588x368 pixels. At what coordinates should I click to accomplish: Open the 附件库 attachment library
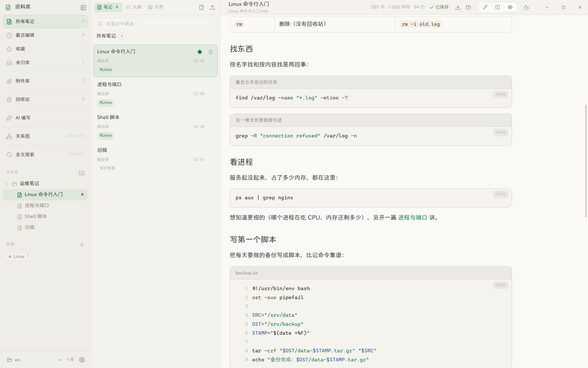point(45,81)
